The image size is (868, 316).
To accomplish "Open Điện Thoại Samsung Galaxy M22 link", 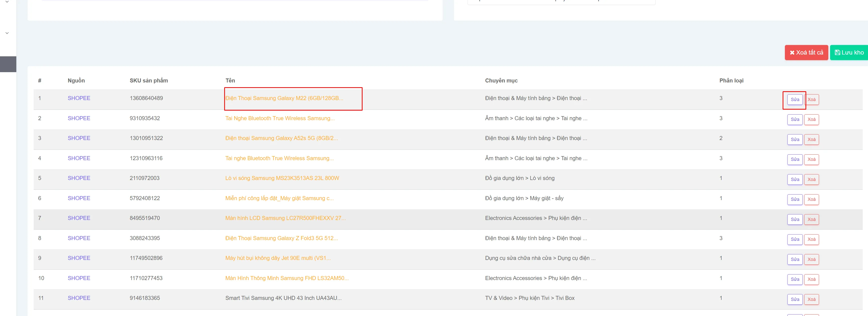I will coord(284,98).
